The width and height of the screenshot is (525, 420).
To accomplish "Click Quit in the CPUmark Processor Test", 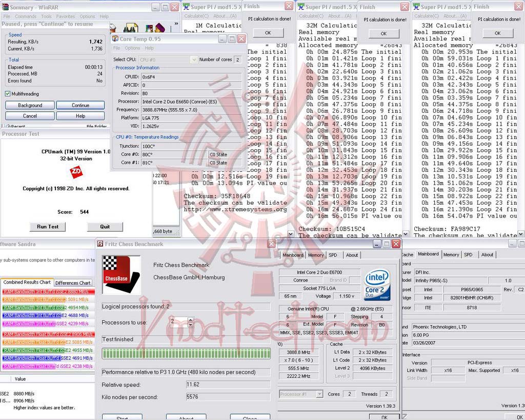I will pos(105,227).
